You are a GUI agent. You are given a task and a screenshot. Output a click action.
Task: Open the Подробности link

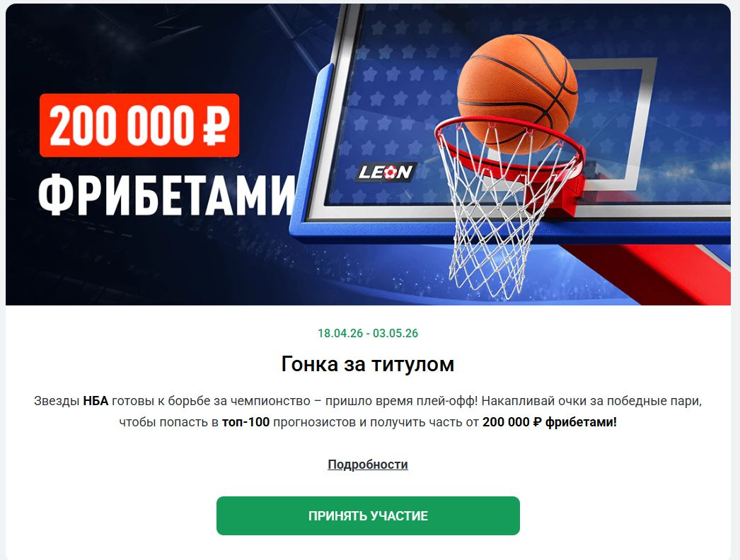pos(368,465)
